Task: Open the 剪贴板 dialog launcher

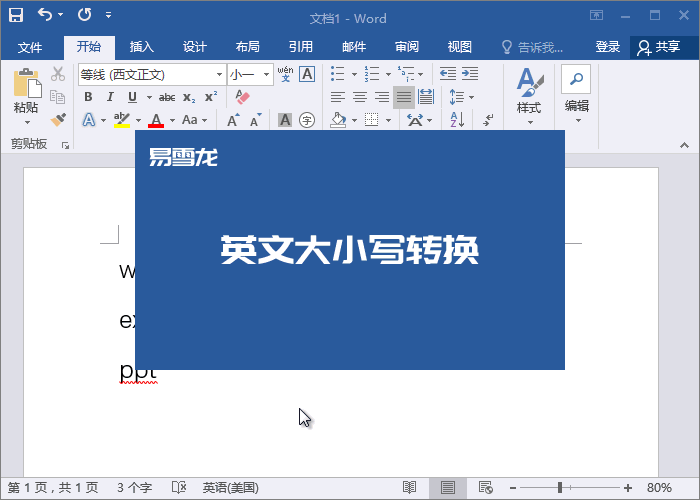Action: click(66, 145)
